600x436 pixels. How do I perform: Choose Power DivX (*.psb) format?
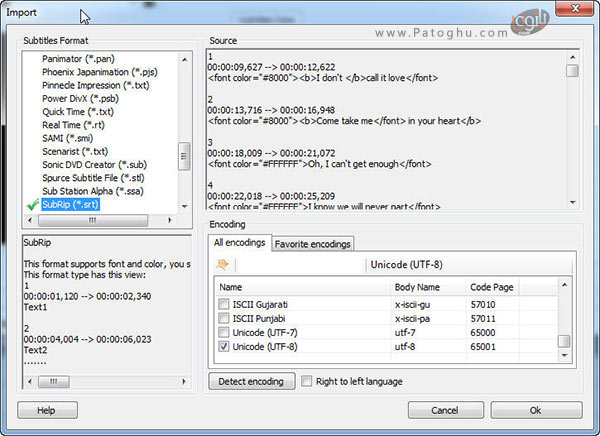[x=80, y=98]
